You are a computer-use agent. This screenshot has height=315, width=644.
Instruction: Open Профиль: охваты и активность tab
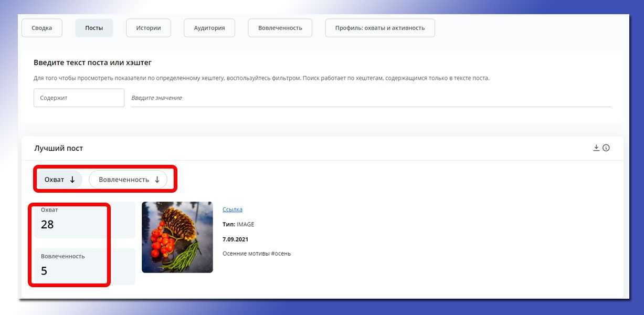pyautogui.click(x=379, y=28)
